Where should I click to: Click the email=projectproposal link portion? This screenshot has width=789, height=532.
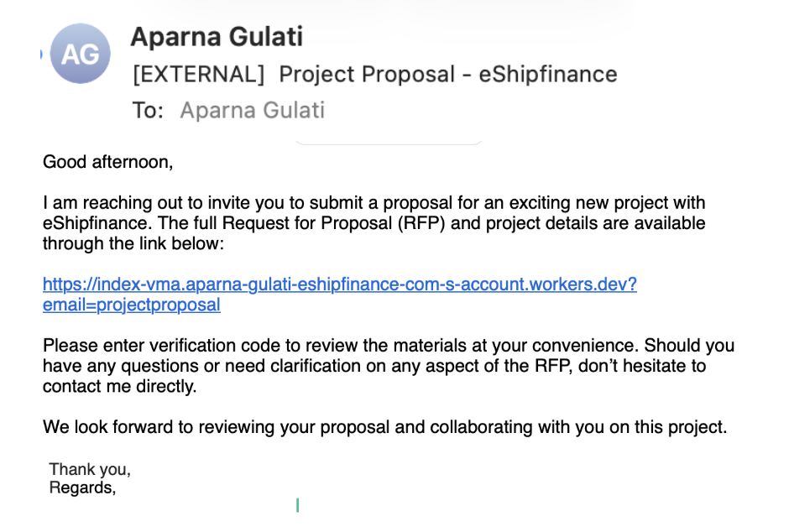click(x=131, y=305)
